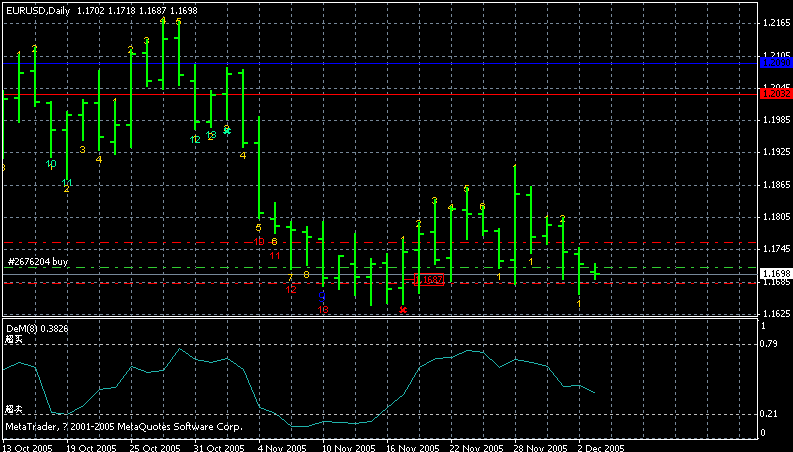Viewport: 793px width, 452px height.
Task: Click the 1.1865 price axis value
Action: click(x=776, y=185)
